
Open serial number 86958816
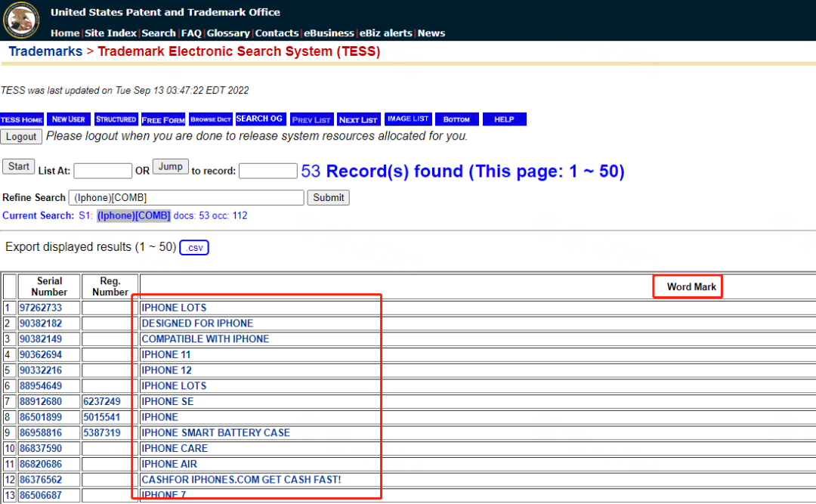point(41,433)
